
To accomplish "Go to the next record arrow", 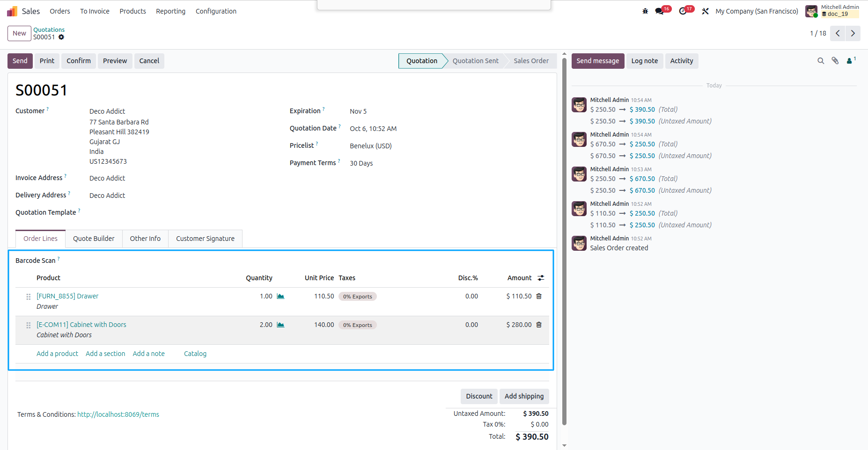I will pos(853,33).
